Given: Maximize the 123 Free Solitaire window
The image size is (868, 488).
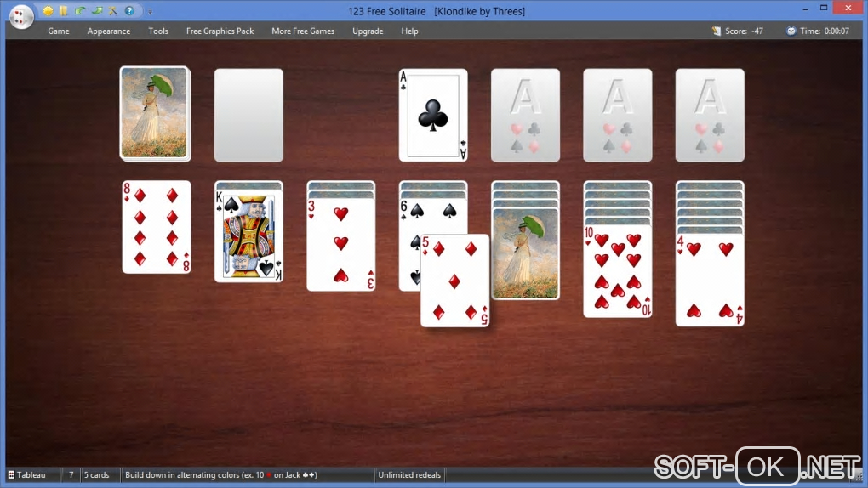Looking at the screenshot, I should (824, 9).
